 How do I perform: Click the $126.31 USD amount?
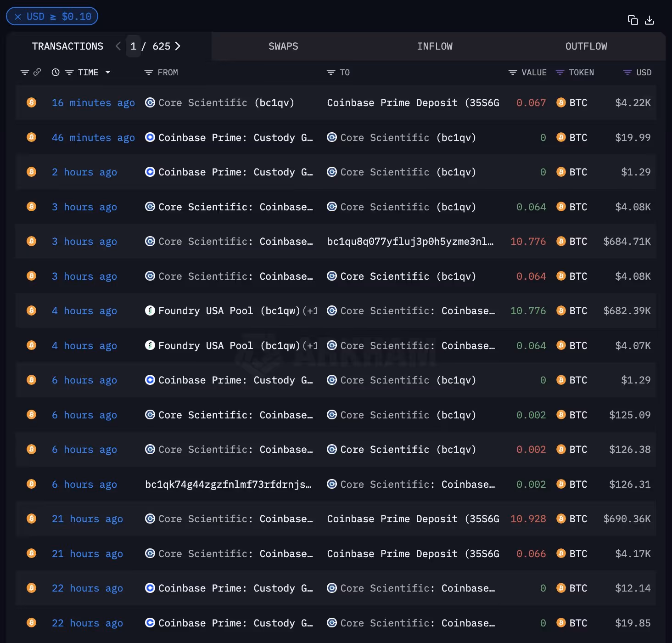pyautogui.click(x=630, y=485)
